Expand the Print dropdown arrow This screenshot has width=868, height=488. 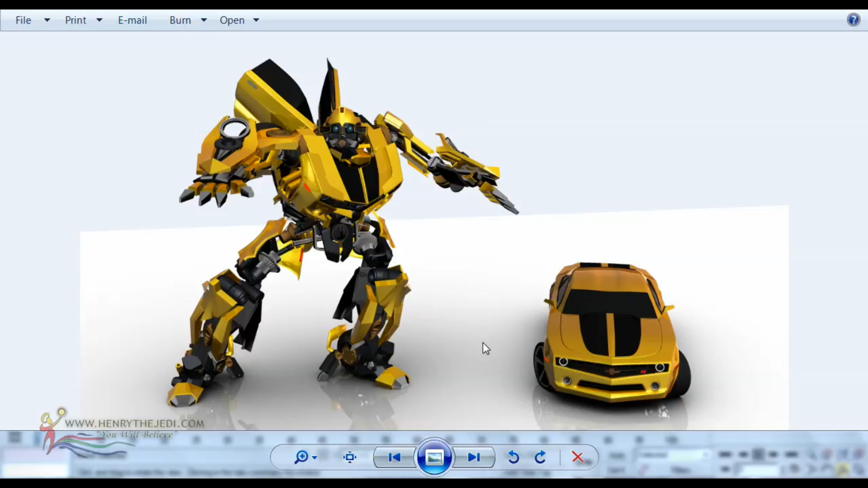click(99, 20)
